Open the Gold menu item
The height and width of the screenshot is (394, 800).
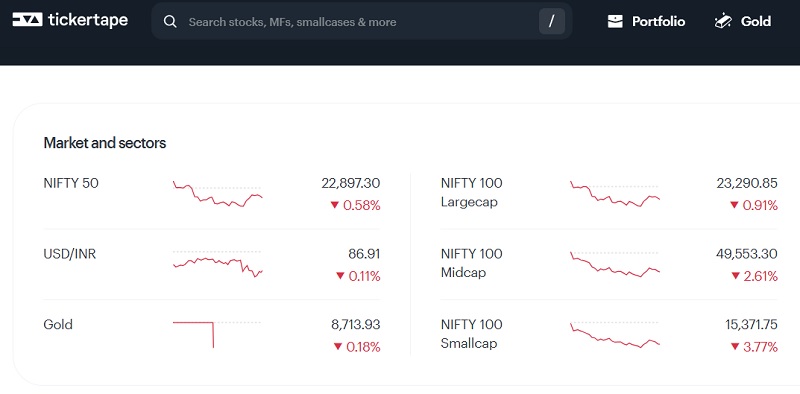tap(743, 21)
